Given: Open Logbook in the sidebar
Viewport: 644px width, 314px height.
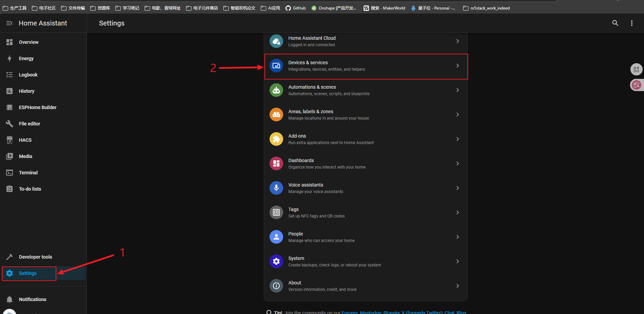Looking at the screenshot, I should pyautogui.click(x=43, y=75).
